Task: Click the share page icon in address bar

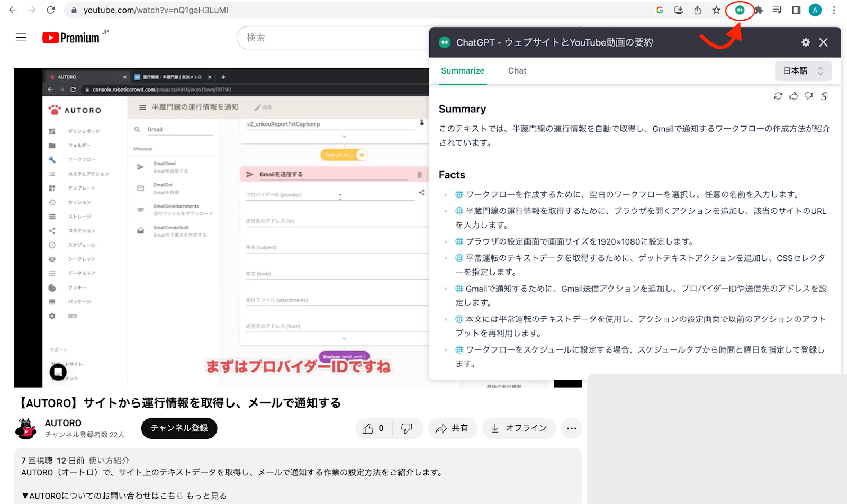Action: coord(698,10)
